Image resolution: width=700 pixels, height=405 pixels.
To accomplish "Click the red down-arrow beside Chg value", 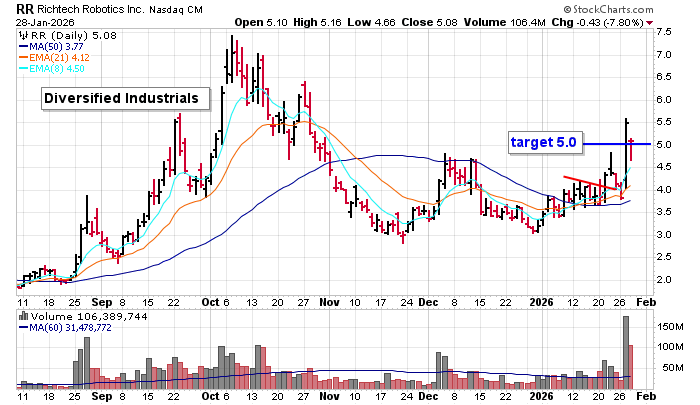I will pos(680,22).
